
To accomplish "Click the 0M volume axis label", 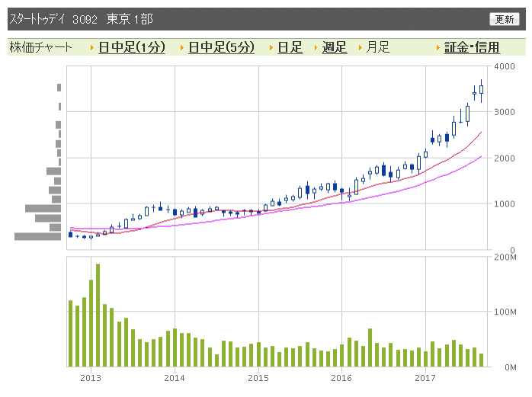I will coord(511,367).
